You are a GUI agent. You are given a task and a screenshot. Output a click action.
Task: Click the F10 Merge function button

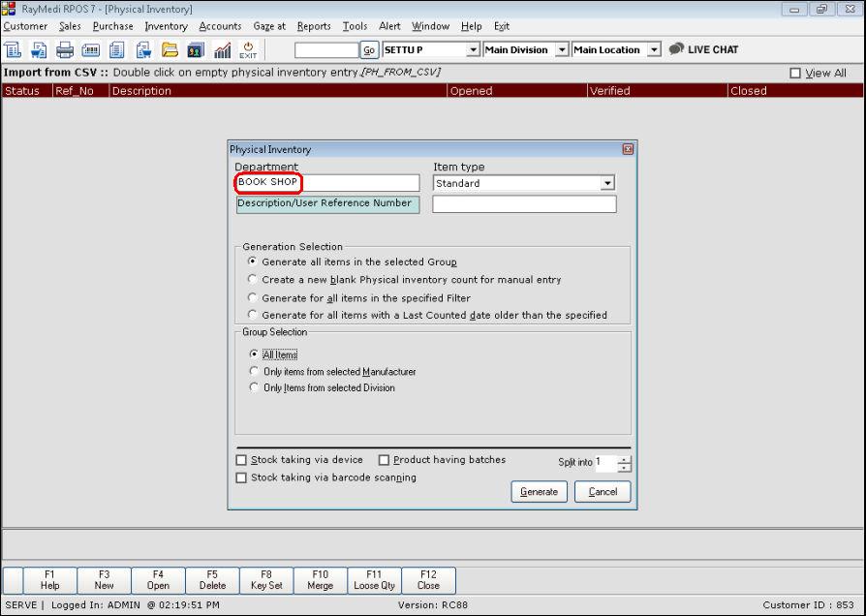[x=321, y=580]
